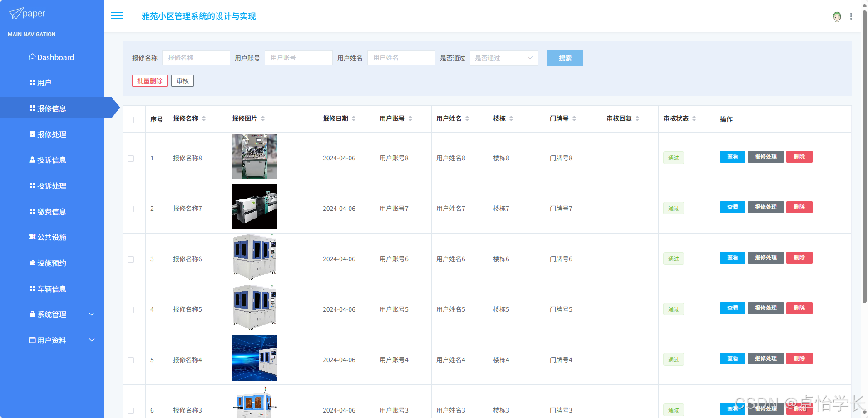868x418 pixels.
Task: Click the icon beside 设施预约
Action: pyautogui.click(x=32, y=263)
